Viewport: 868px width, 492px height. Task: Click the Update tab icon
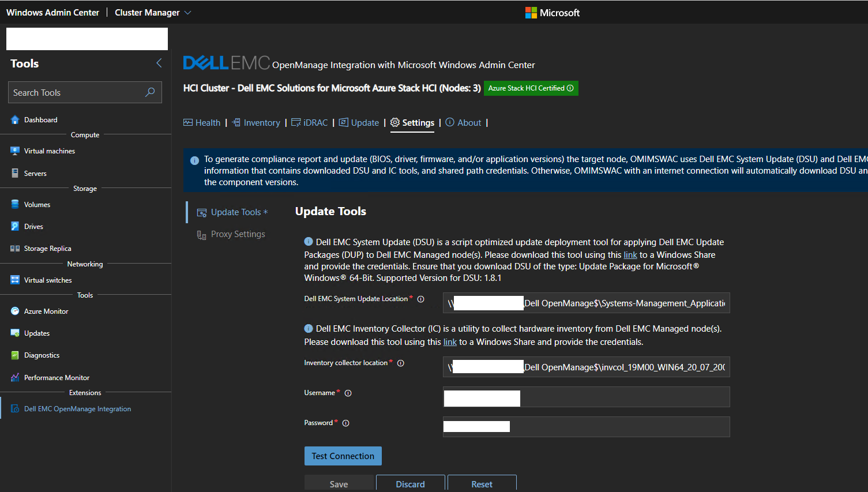click(x=344, y=122)
